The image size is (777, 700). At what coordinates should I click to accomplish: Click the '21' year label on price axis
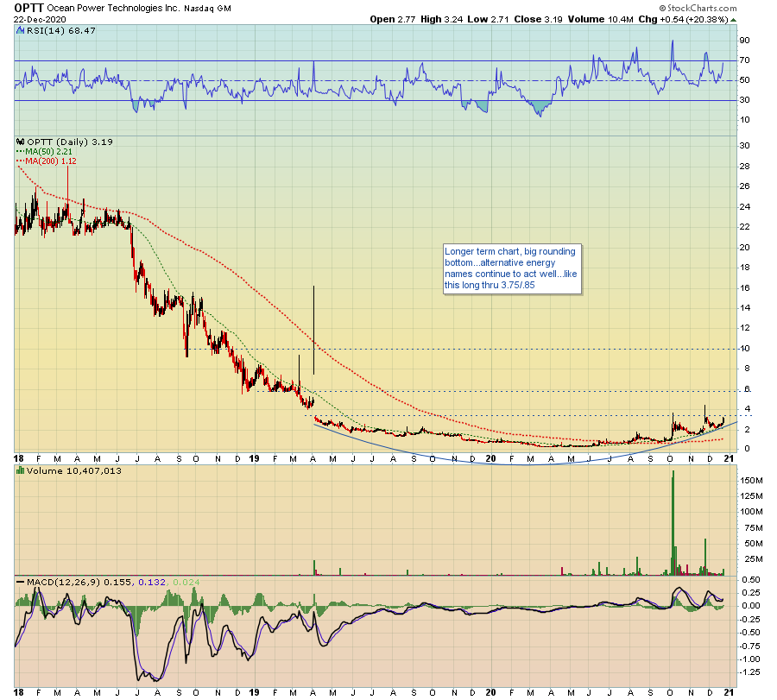pyautogui.click(x=729, y=458)
